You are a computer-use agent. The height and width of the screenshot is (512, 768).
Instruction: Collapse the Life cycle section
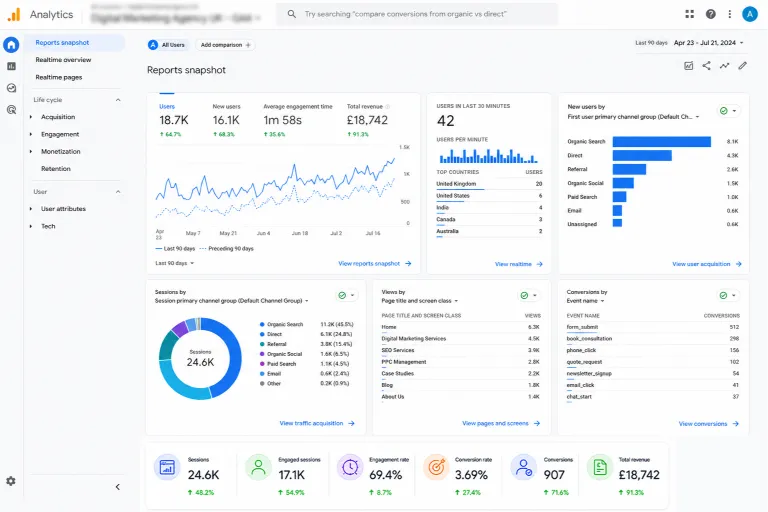118,100
